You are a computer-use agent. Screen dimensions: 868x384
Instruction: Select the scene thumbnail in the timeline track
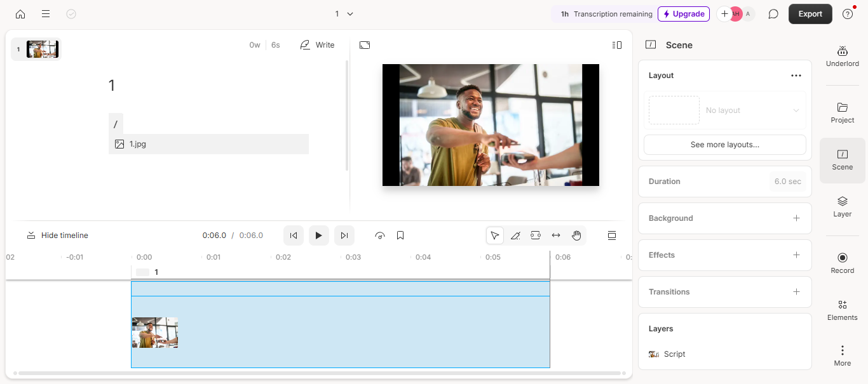[154, 333]
